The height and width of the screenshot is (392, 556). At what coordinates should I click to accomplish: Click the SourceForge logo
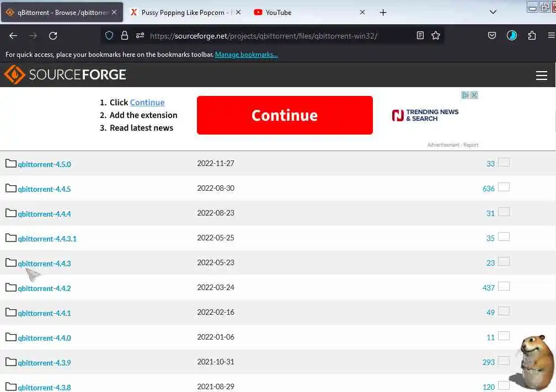pos(65,75)
